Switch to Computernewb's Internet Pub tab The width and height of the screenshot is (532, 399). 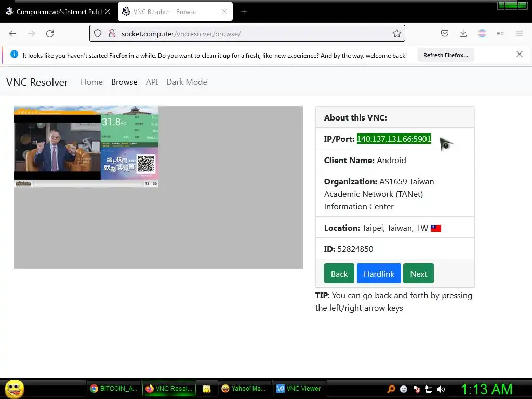pyautogui.click(x=58, y=11)
